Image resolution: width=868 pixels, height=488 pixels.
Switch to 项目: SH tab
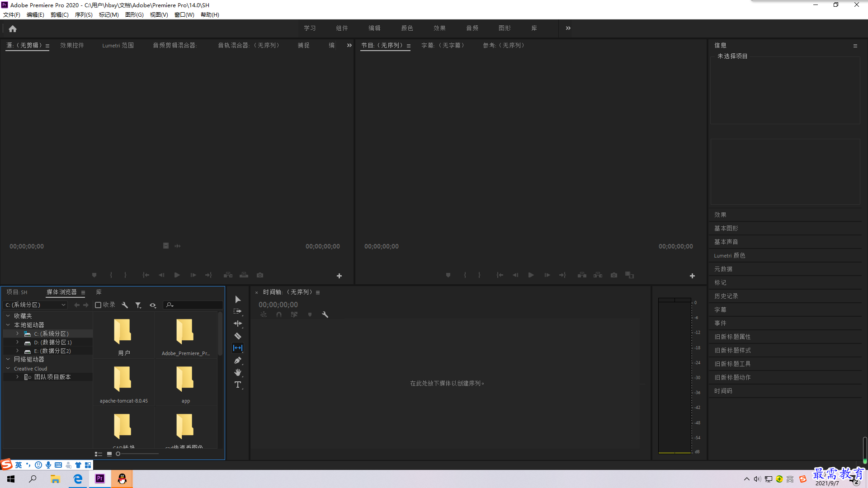(17, 292)
